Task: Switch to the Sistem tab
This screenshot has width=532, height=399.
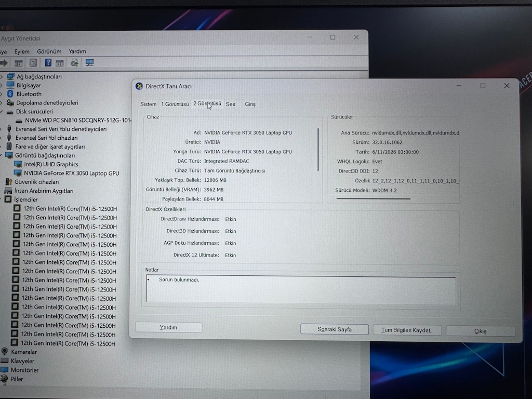Action: 148,104
